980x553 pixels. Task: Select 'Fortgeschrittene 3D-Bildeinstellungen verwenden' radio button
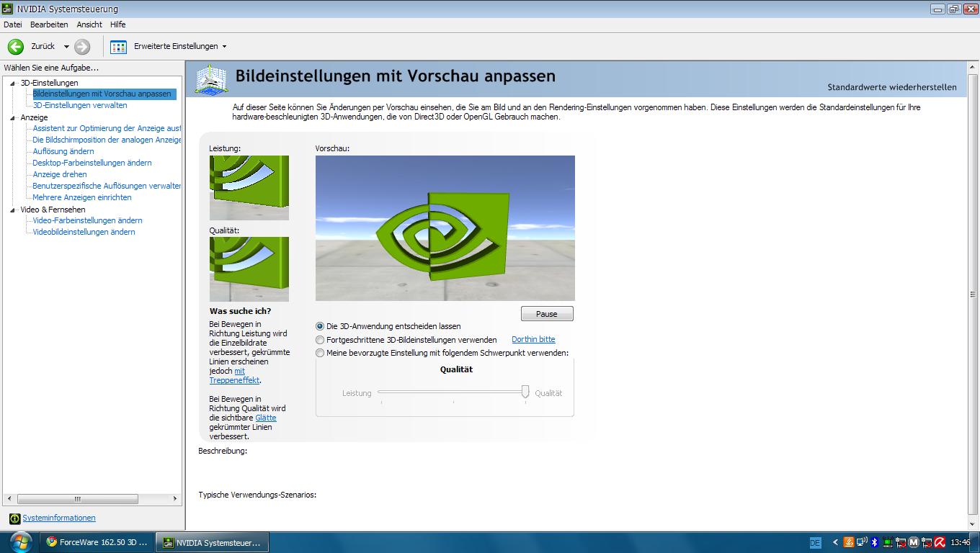click(x=320, y=340)
